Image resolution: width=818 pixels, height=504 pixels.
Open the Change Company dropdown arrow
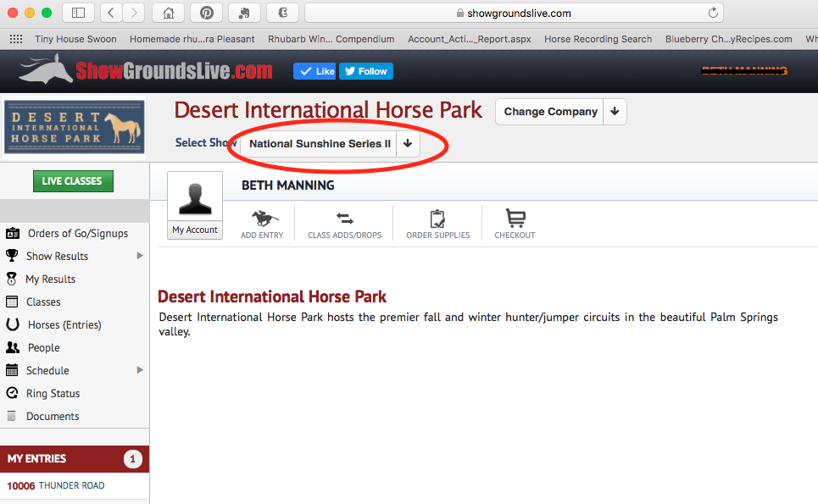coord(615,112)
